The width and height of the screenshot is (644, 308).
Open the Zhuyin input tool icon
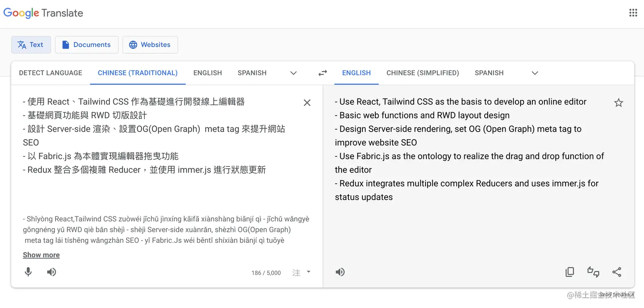(296, 273)
